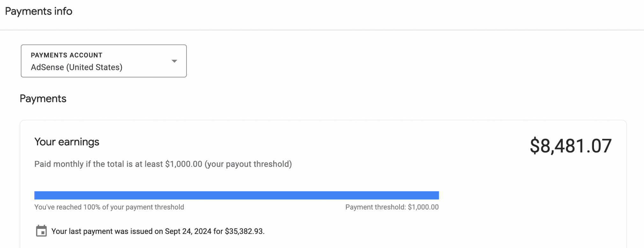Image resolution: width=644 pixels, height=248 pixels.
Task: Select the AdSense (United States) value
Action: tap(77, 67)
